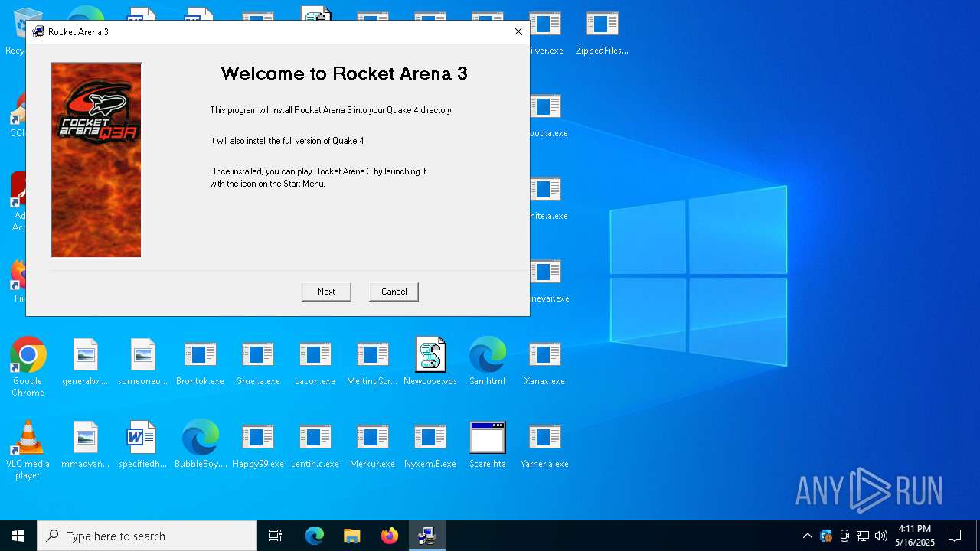This screenshot has width=980, height=551.
Task: Open the Windows Start menu
Action: (x=18, y=536)
